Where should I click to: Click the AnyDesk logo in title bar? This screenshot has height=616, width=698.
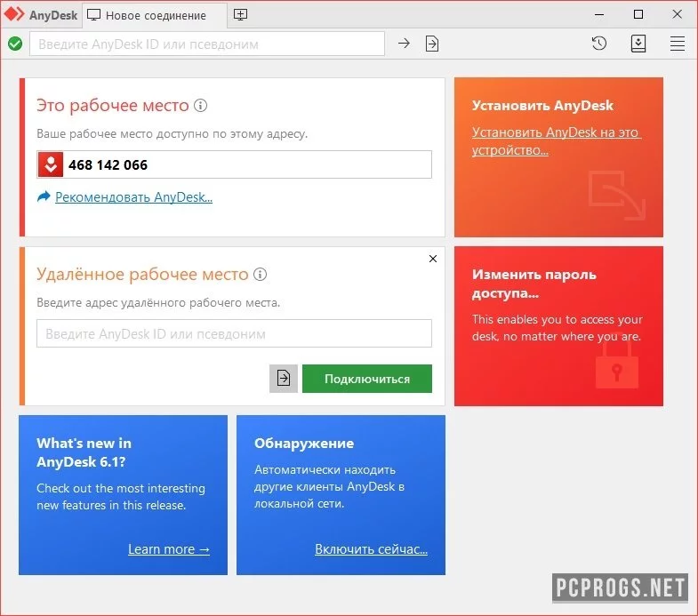tap(14, 14)
